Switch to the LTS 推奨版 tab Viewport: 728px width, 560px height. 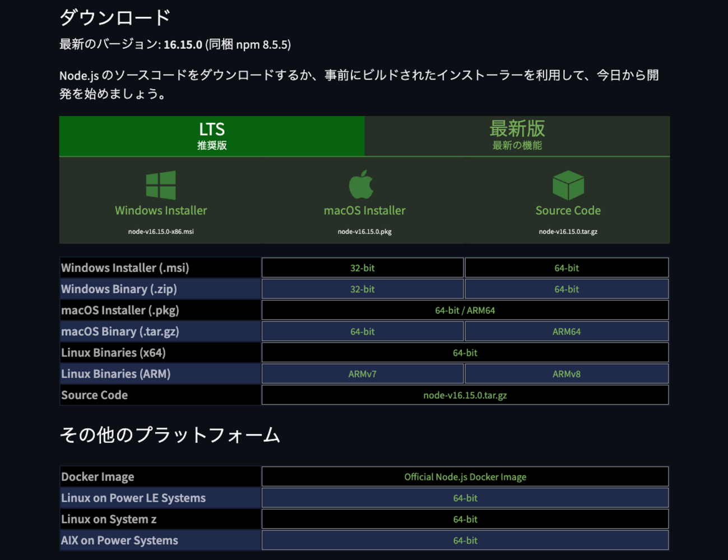pyautogui.click(x=212, y=136)
